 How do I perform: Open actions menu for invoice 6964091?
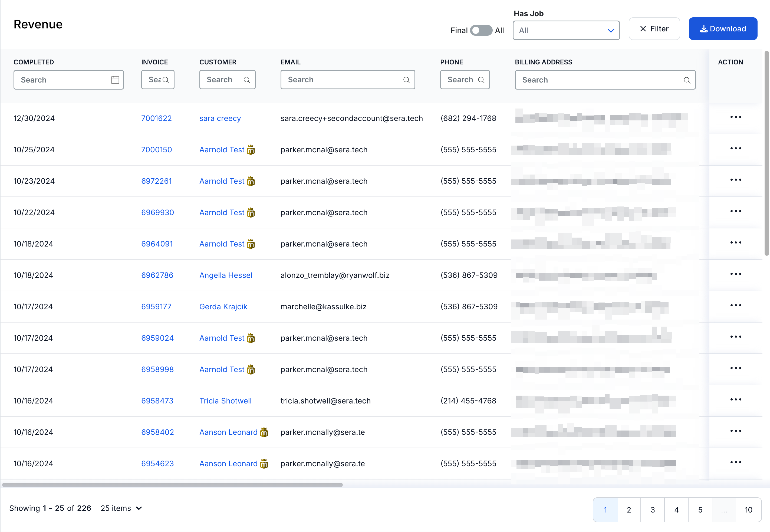pyautogui.click(x=735, y=243)
